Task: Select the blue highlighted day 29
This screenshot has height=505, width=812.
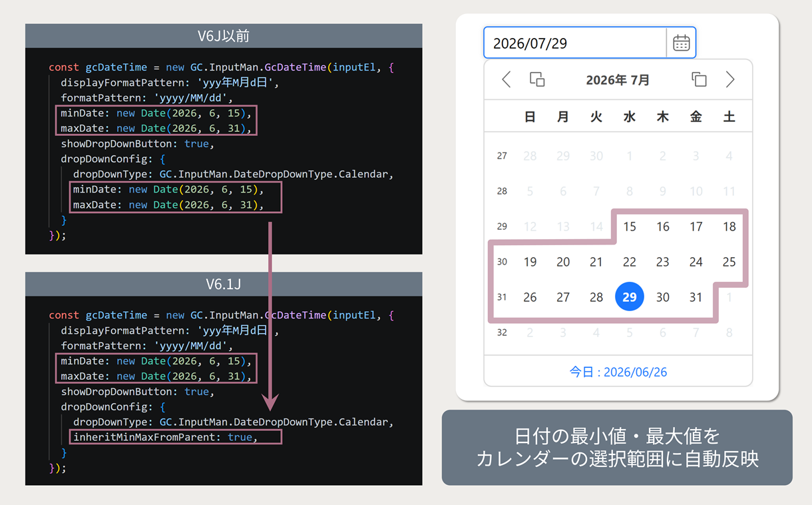Action: click(x=630, y=297)
